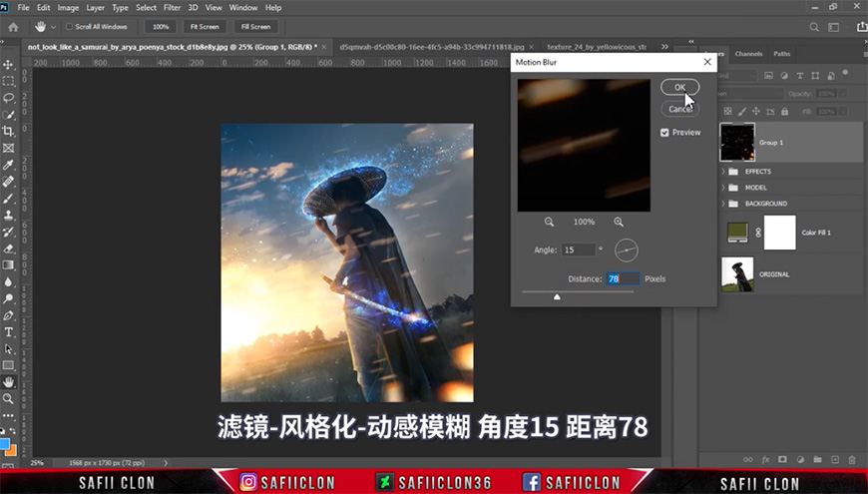This screenshot has height=494, width=868.
Task: Toggle Scroll All Windows checkbox
Action: [69, 27]
